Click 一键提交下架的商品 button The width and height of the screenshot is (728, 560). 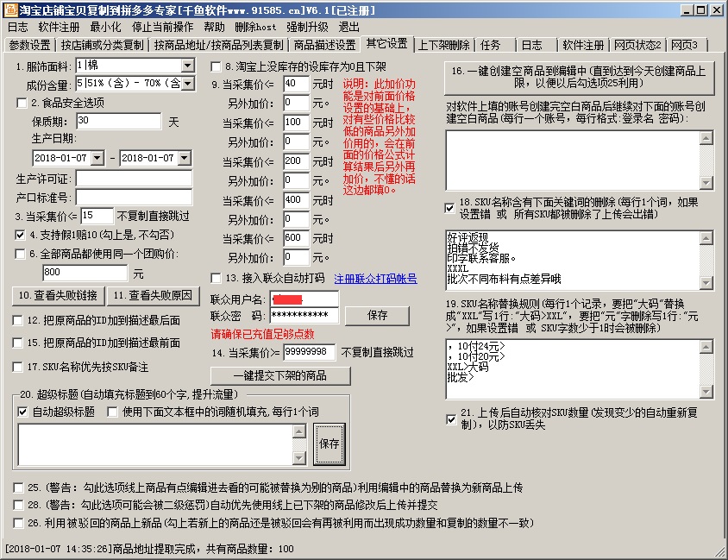coord(280,375)
